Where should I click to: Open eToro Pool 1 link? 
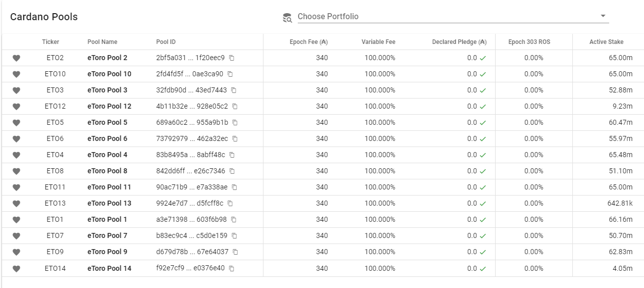point(108,220)
